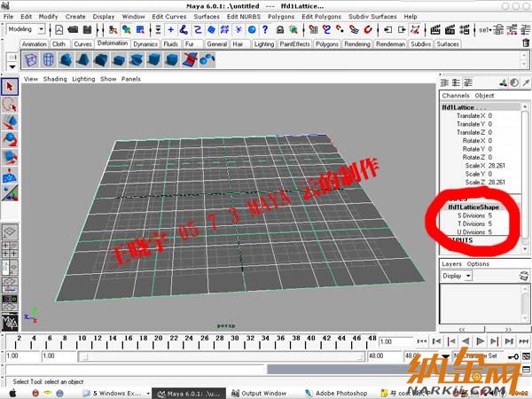Image resolution: width=532 pixels, height=399 pixels.
Task: Click the auto keyframe key icon
Action: 513,356
